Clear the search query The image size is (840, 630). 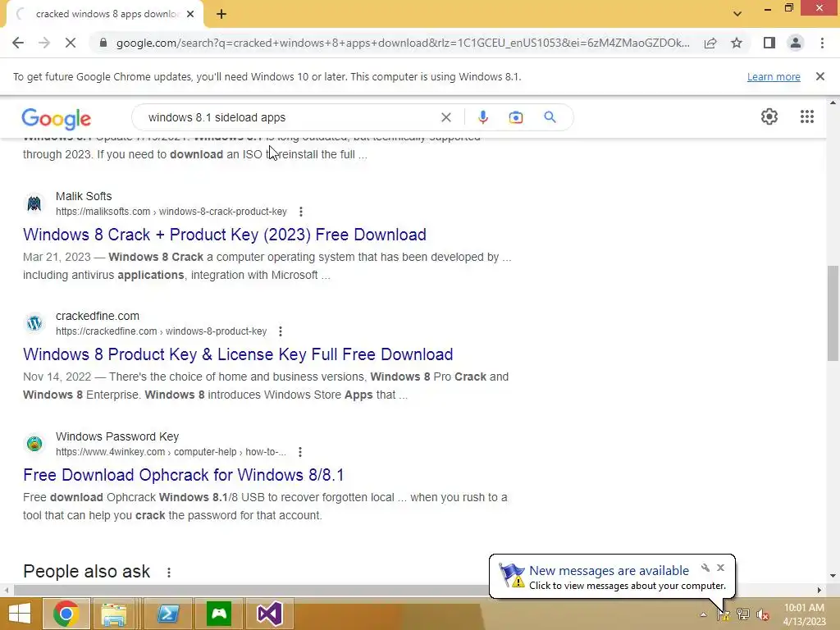[445, 117]
